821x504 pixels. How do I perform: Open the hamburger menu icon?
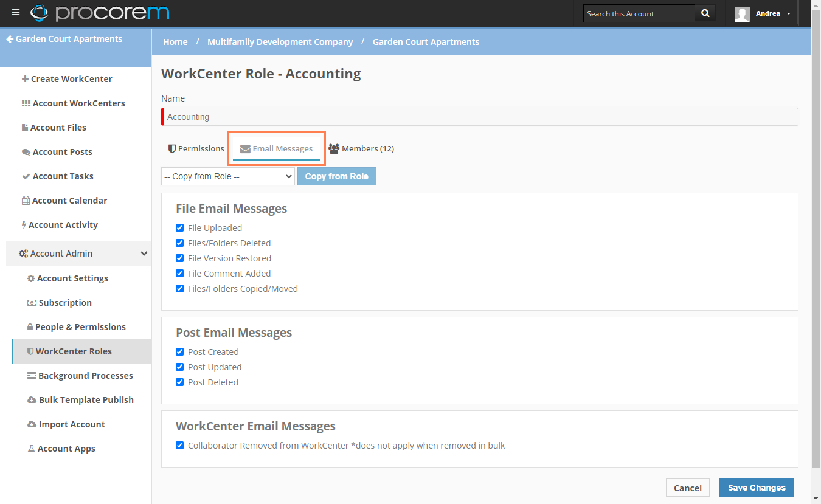coord(16,13)
